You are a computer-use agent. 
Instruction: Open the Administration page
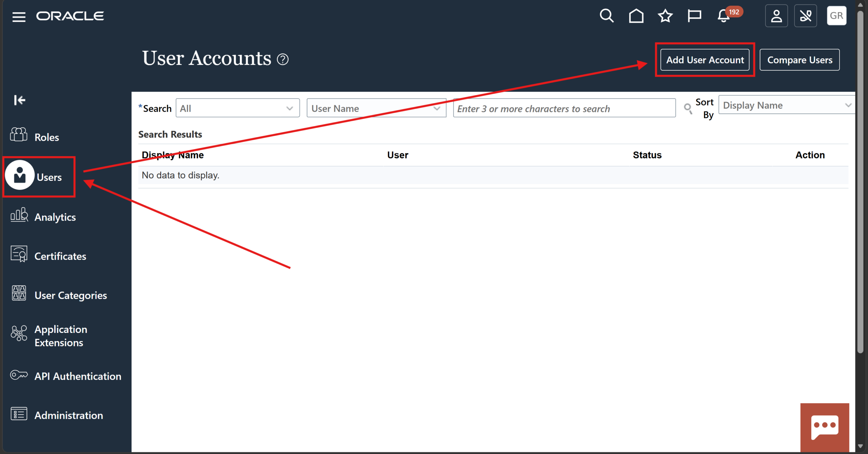point(69,415)
